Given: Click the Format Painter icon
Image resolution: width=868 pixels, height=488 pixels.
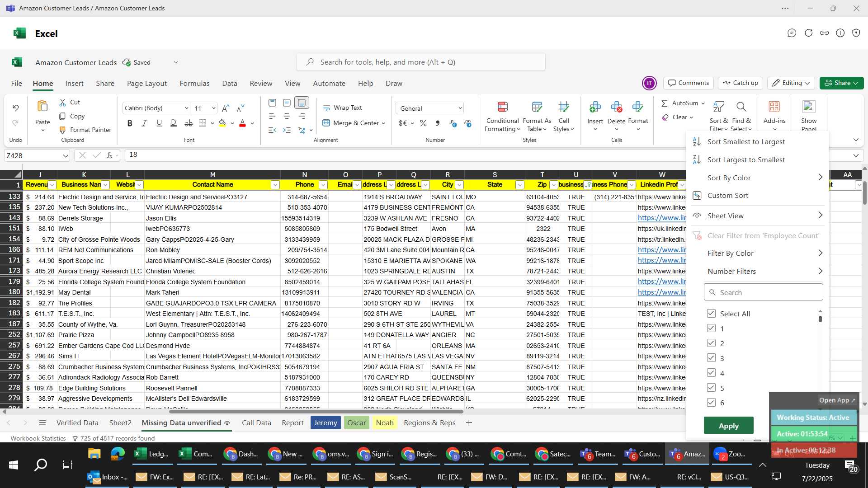Looking at the screenshot, I should (63, 130).
